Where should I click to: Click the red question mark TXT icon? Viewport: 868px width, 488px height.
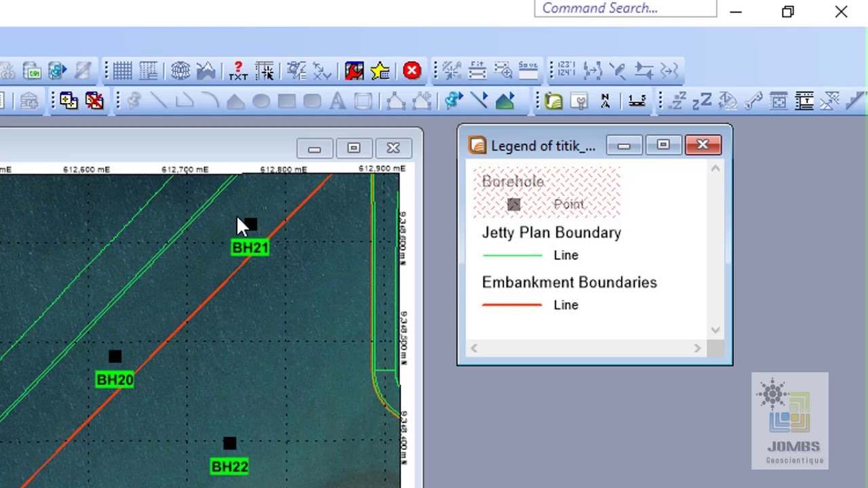point(238,70)
